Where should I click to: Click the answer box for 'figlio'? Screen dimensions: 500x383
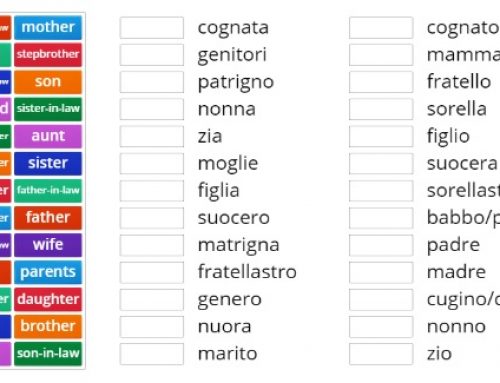(381, 136)
